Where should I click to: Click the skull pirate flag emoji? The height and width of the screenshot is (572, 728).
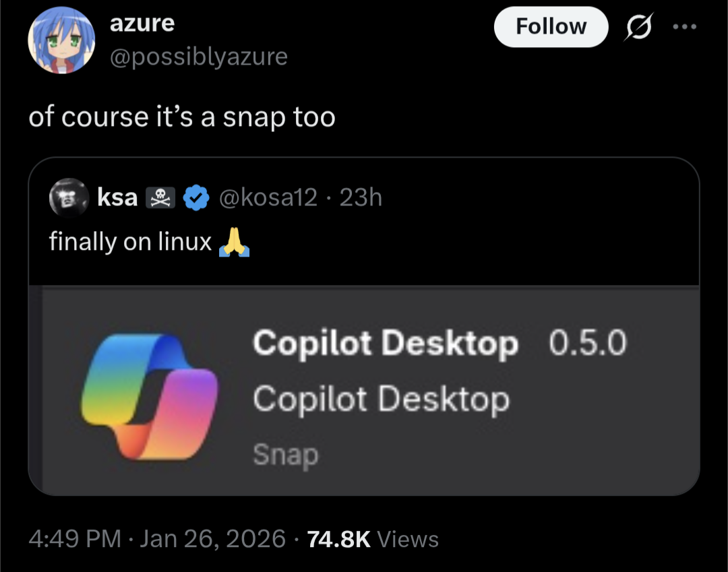tap(160, 197)
